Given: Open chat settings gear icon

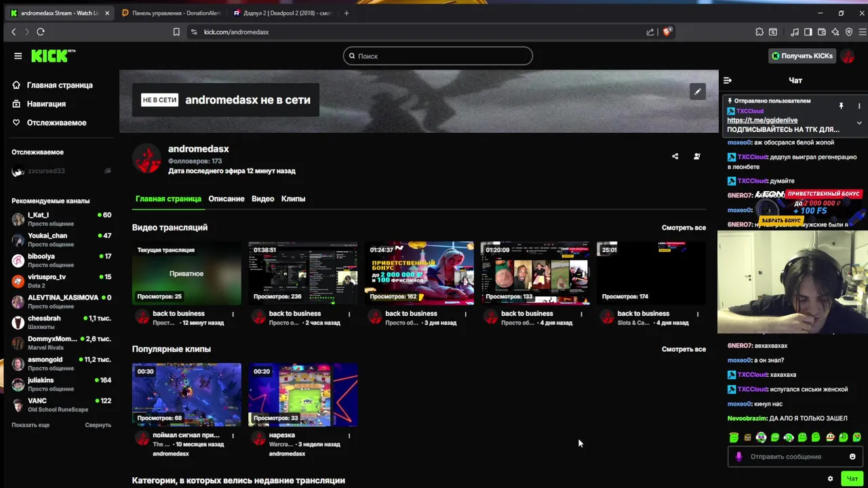Looking at the screenshot, I should pos(830,479).
